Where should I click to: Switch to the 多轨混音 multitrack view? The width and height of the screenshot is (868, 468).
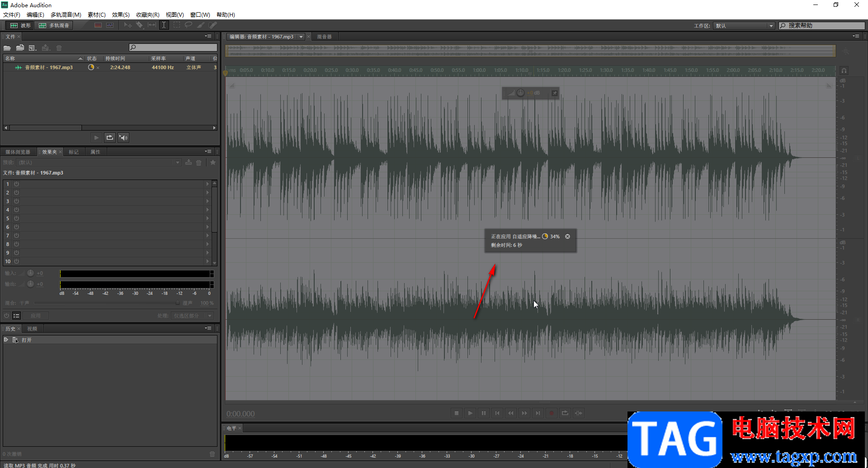pyautogui.click(x=54, y=25)
